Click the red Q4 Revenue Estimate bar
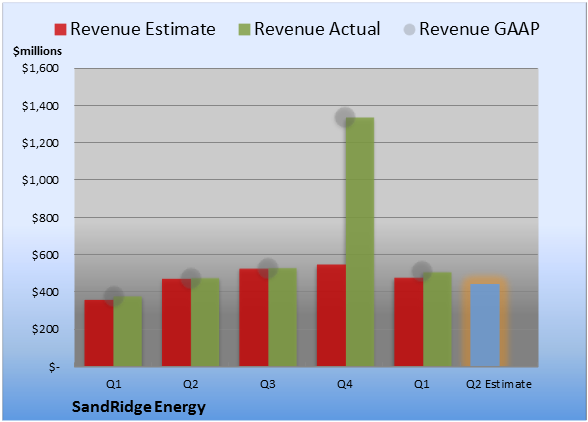This screenshot has width=588, height=422. click(x=331, y=315)
